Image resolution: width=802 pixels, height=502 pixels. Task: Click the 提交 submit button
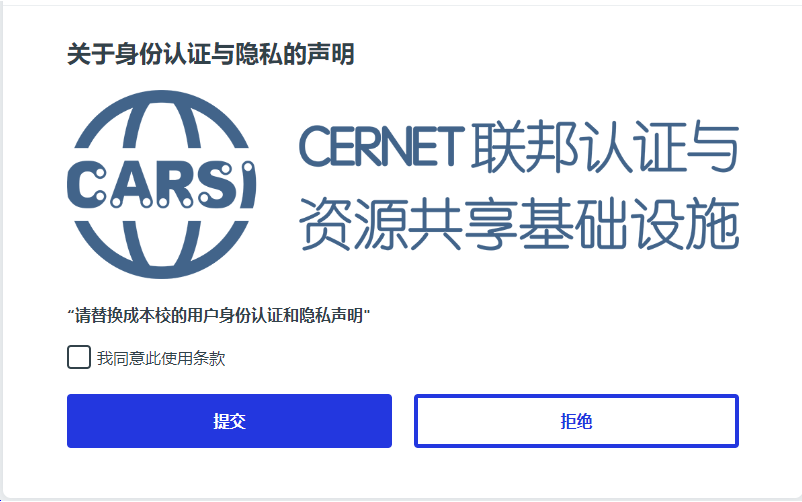coord(229,421)
